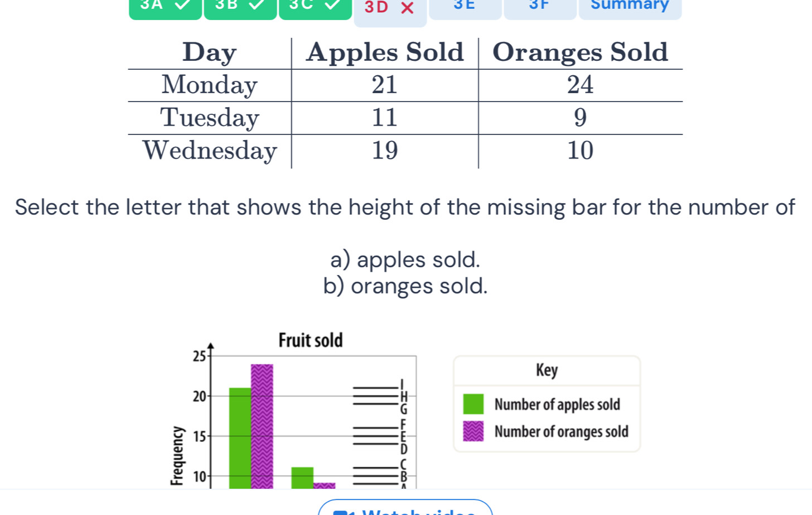Click the green apples swatch in Key
Viewport: 812px width, 515px height.
[x=473, y=404]
